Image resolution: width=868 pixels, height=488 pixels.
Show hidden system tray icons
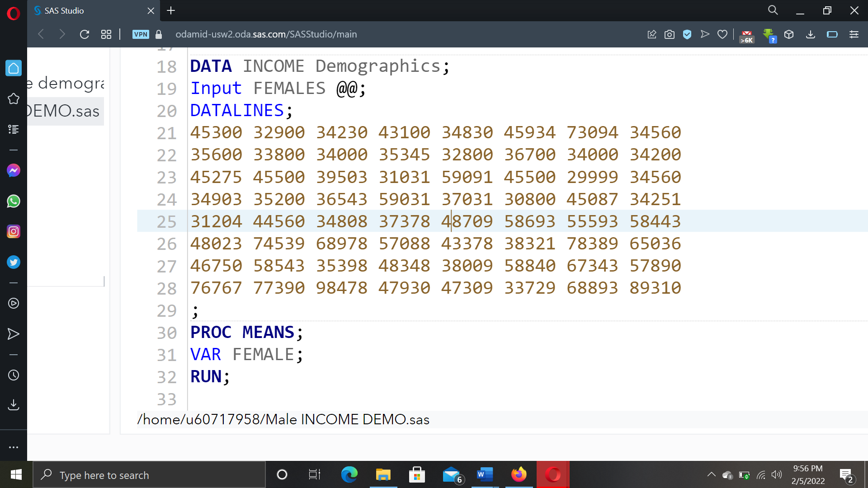tap(711, 474)
